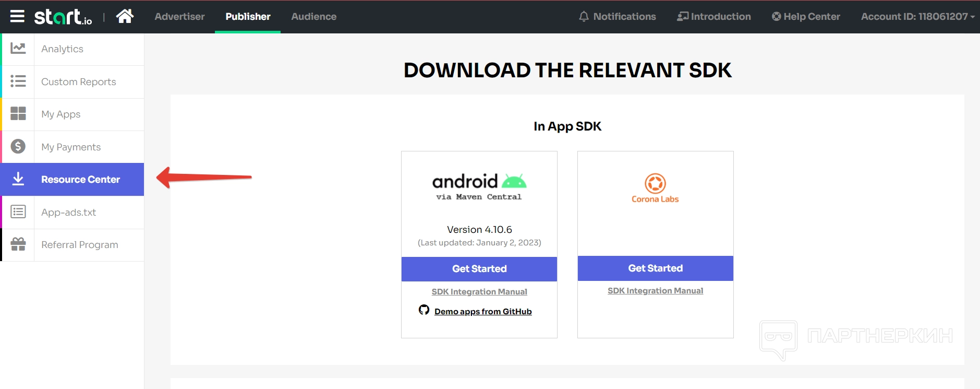Click Get Started for Android SDK

click(x=479, y=269)
